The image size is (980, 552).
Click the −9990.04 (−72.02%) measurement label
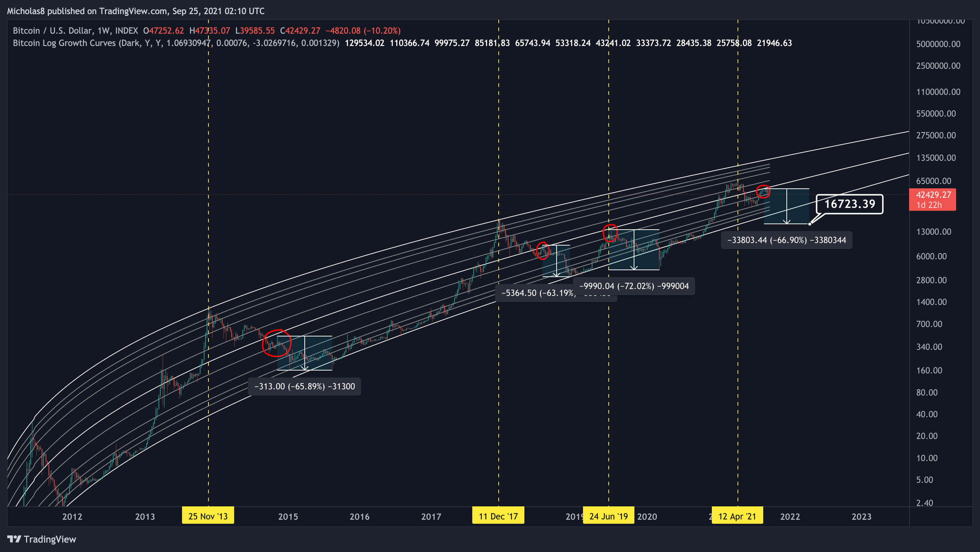click(634, 286)
